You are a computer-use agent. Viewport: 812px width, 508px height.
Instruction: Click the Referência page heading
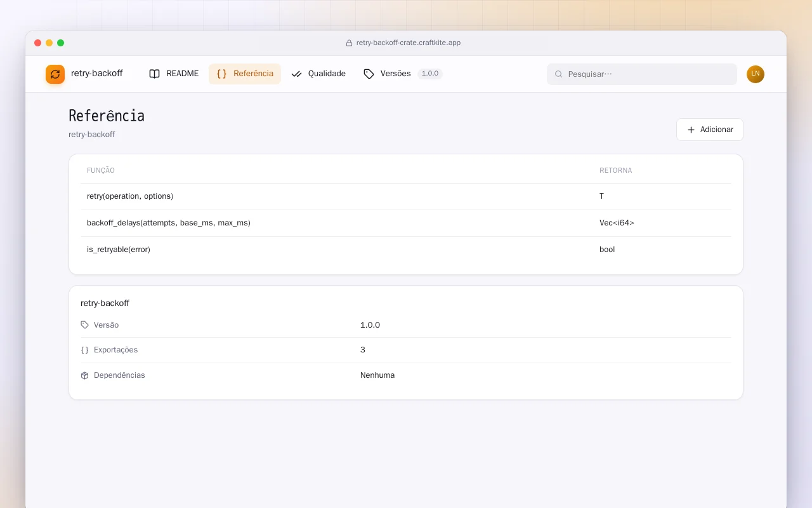click(x=107, y=116)
